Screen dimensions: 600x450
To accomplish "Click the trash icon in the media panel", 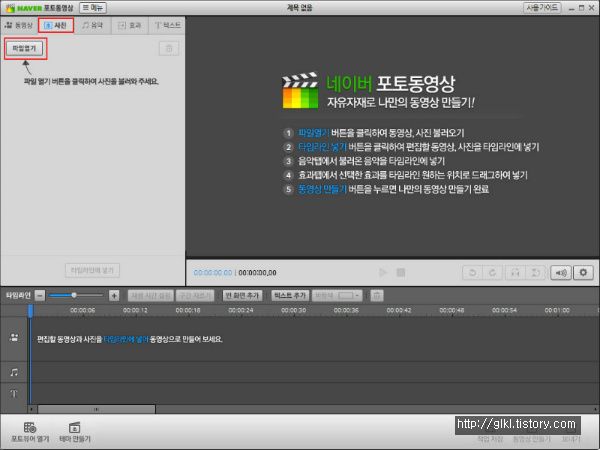I will [x=169, y=49].
